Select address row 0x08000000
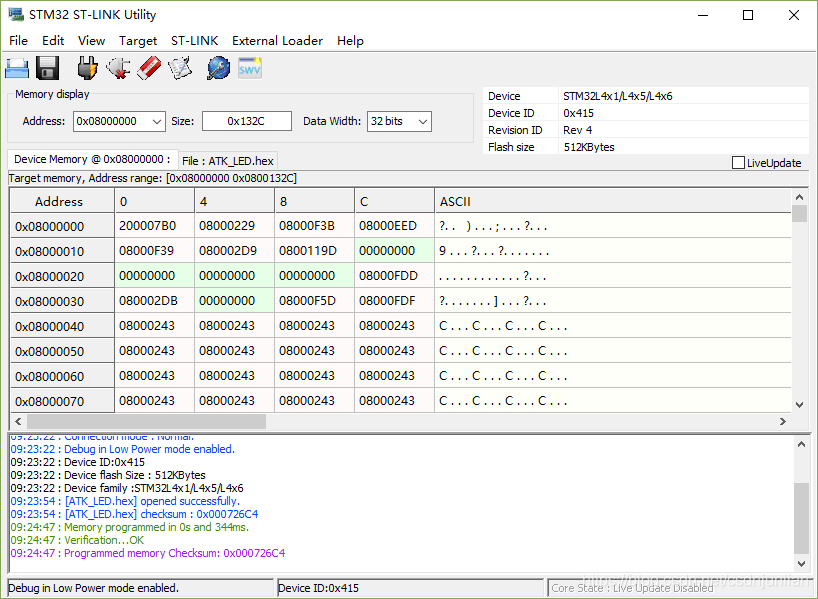The height and width of the screenshot is (599, 818). tap(62, 226)
